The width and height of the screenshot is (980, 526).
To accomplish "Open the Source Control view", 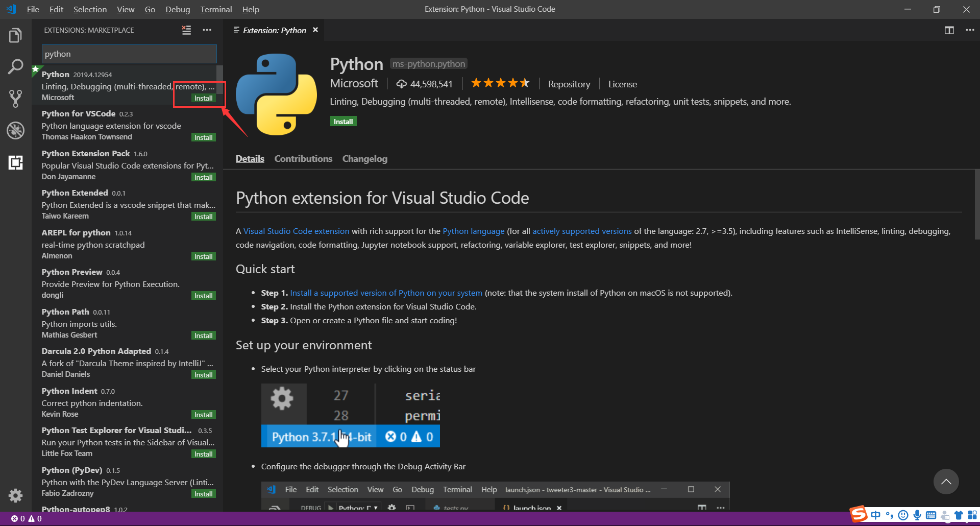I will point(15,98).
